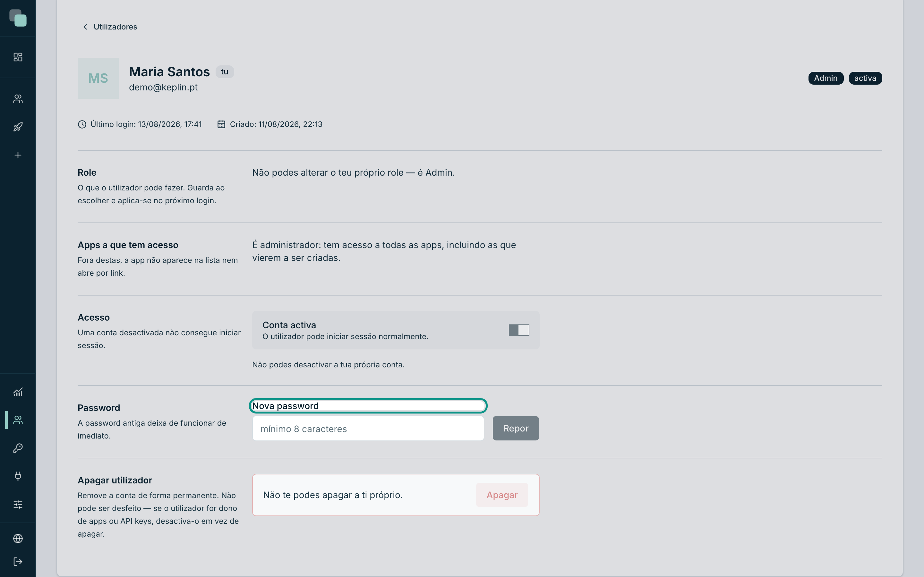Viewport: 924px width, 577px height.
Task: Open the dashboard grid icon in sidebar
Action: tap(18, 57)
